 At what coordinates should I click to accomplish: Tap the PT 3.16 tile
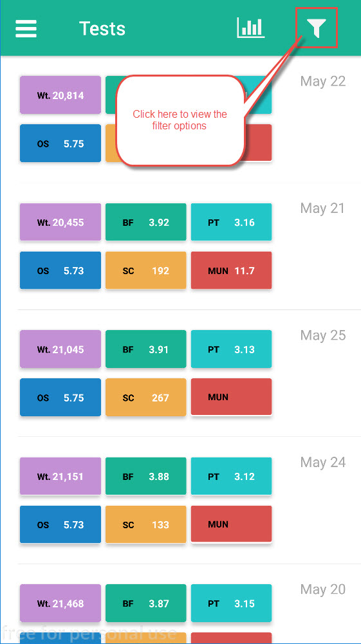[231, 222]
